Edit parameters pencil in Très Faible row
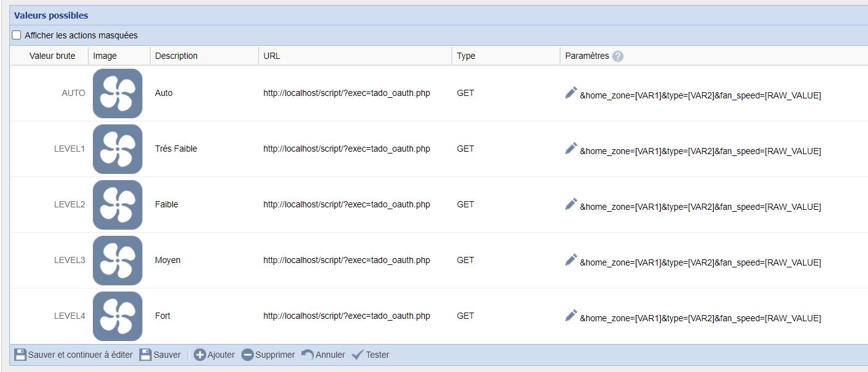 pos(571,149)
